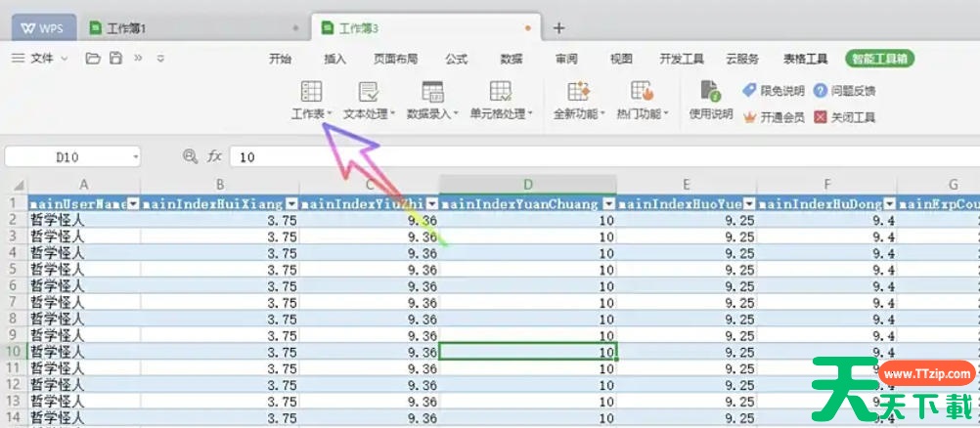Switch to the 工作簿1 document tab
Viewport: 980px width, 428px height.
coord(126,28)
